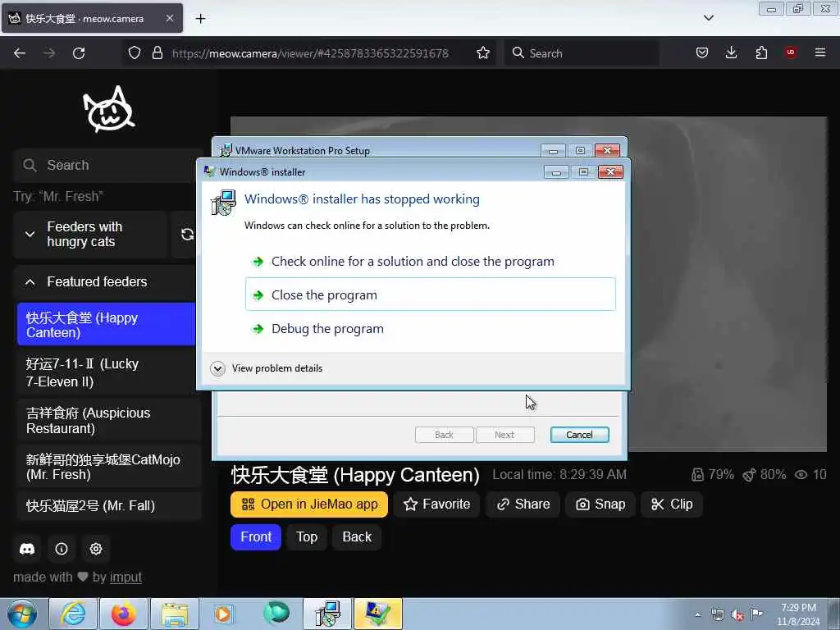Image resolution: width=840 pixels, height=630 pixels.
Task: Open in JieMao app button
Action: click(x=309, y=504)
